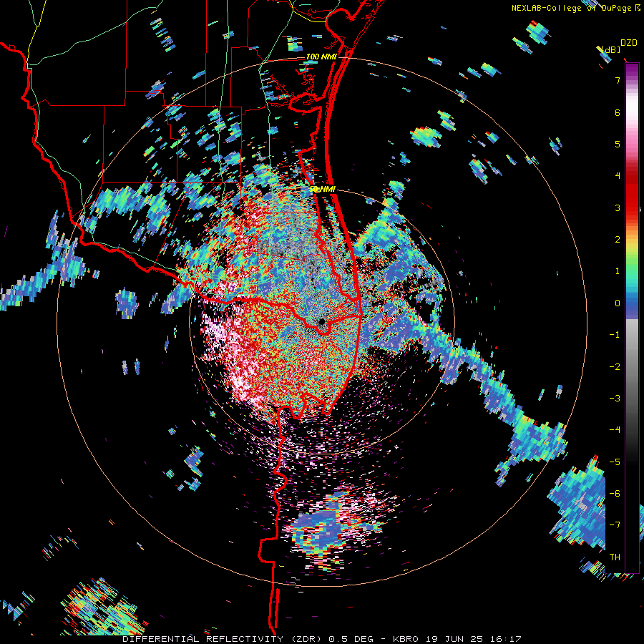The image size is (644, 644).
Task: Click the -6 dB value on scale
Action: [615, 494]
